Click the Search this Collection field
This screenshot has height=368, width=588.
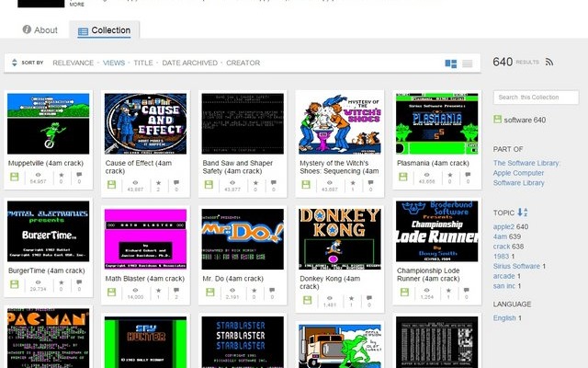tap(536, 98)
